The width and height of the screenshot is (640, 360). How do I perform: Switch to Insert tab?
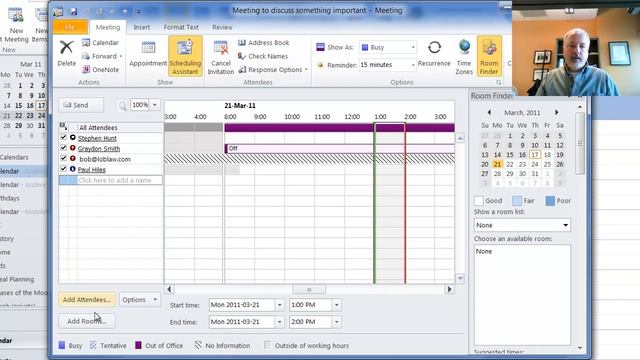[142, 27]
